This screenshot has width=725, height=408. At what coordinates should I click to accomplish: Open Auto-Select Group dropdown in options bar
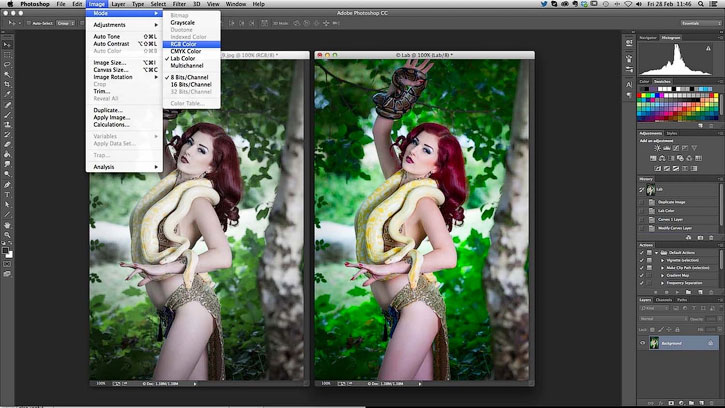pos(66,23)
